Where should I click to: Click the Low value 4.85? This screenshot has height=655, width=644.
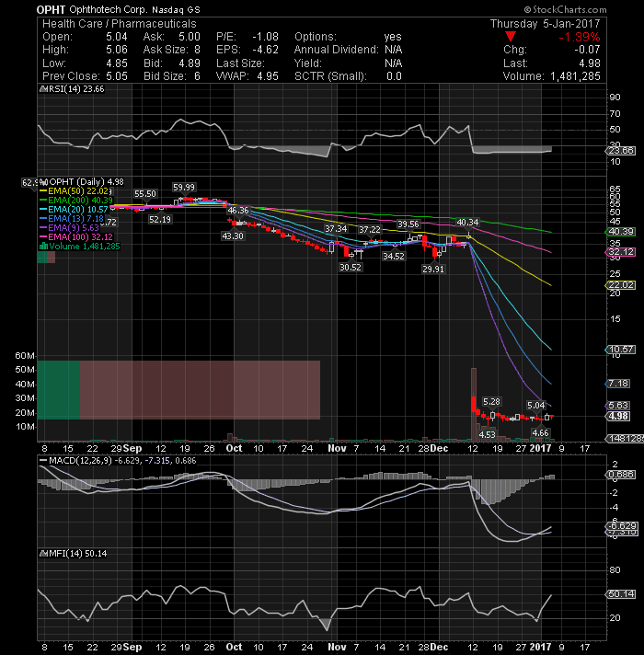tap(117, 63)
